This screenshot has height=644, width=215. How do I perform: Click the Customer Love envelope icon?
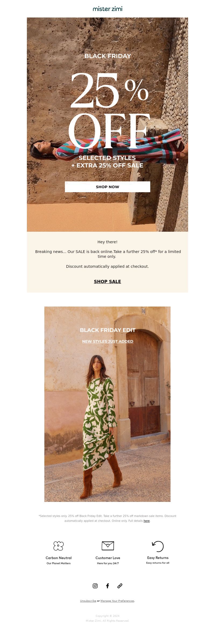[108, 546]
